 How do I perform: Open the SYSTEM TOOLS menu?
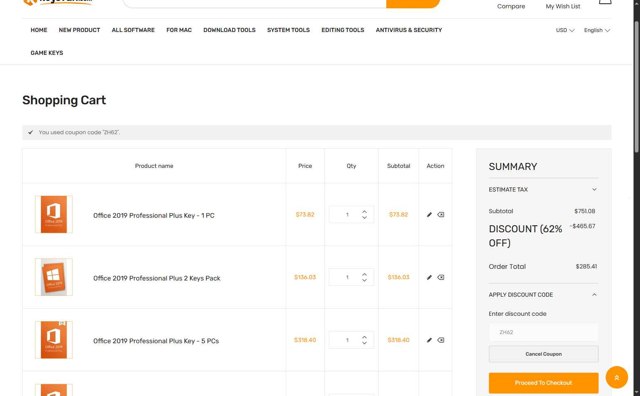[x=289, y=30]
